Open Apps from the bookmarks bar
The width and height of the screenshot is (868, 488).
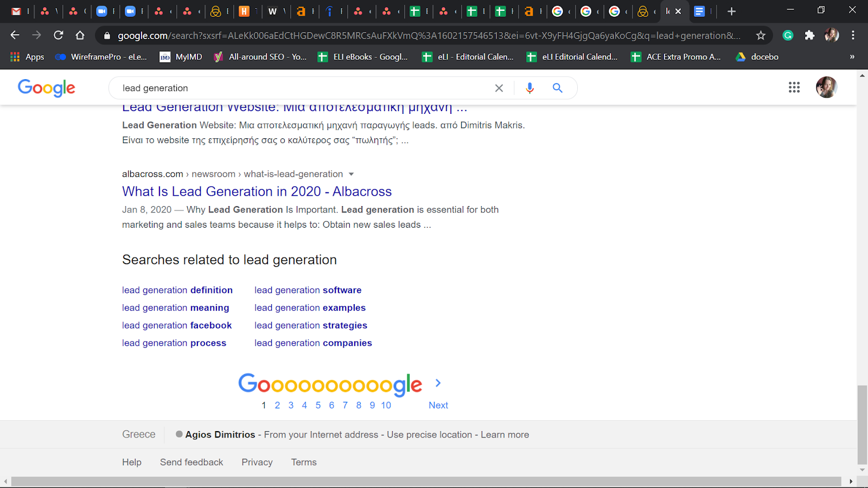[x=27, y=57]
